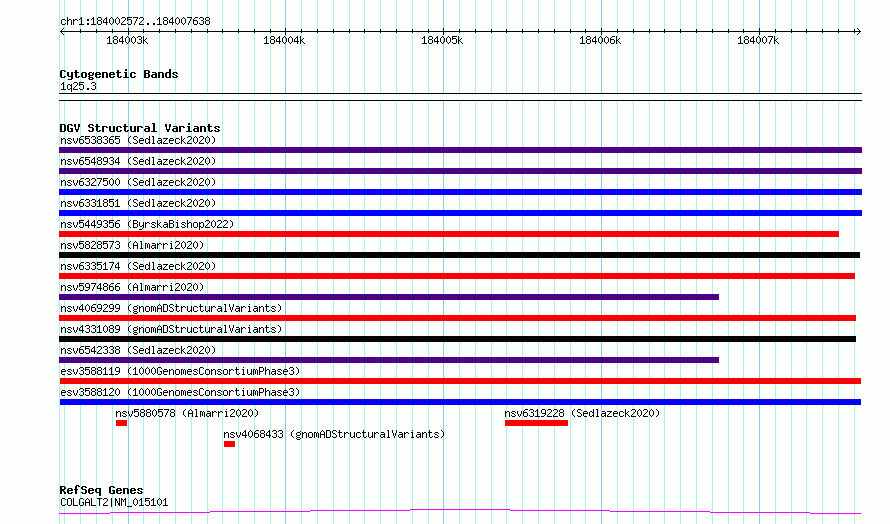Click the nsv5974866 (Almarri2020) label
Image resolution: width=890 pixels, height=524 pixels.
132,287
